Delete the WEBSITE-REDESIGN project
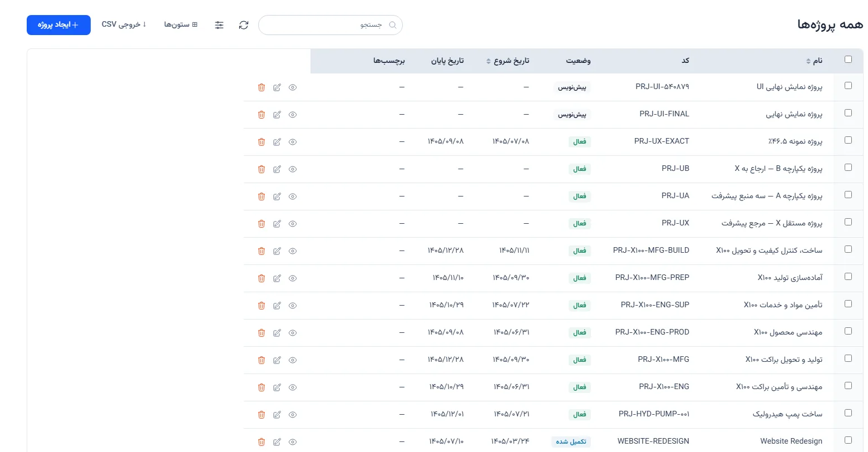The height and width of the screenshot is (452, 868). point(262,442)
